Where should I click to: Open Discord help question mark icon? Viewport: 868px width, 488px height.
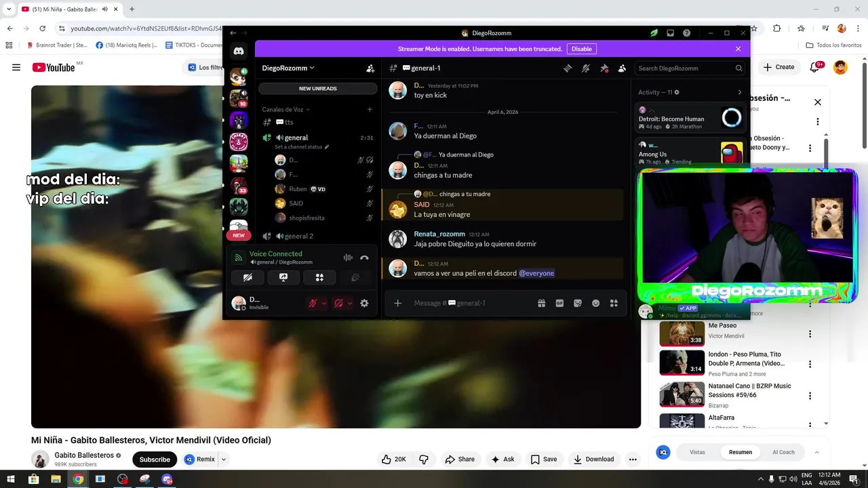tap(687, 33)
